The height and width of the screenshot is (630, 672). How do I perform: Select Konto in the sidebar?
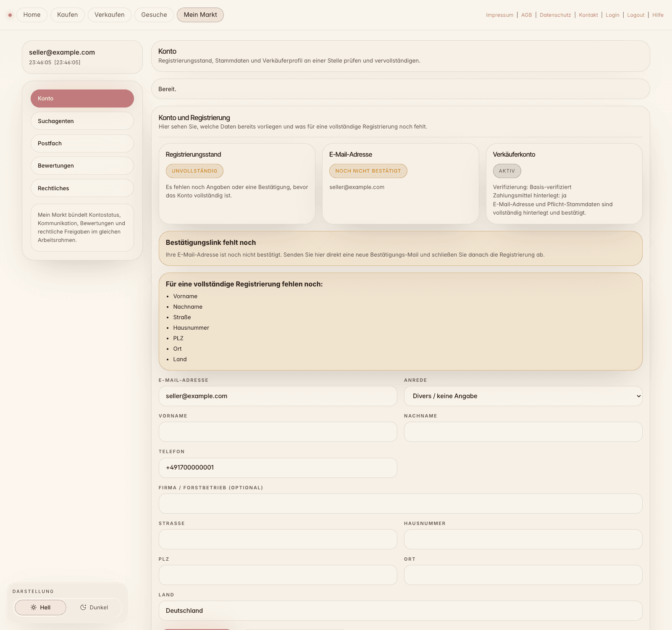[x=82, y=98]
